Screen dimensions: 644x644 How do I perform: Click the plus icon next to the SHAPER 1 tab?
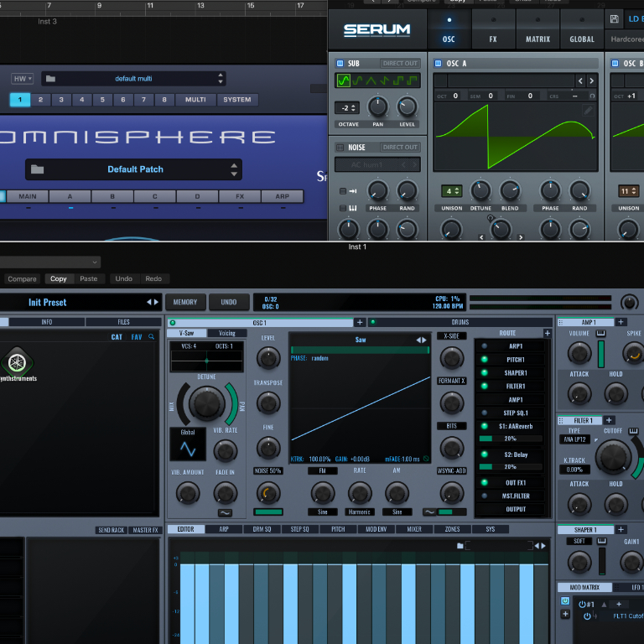pos(621,529)
